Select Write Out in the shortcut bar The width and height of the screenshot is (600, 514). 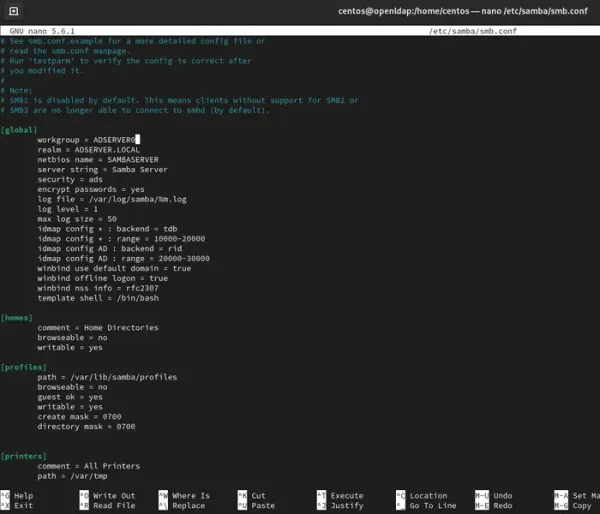[x=113, y=495]
